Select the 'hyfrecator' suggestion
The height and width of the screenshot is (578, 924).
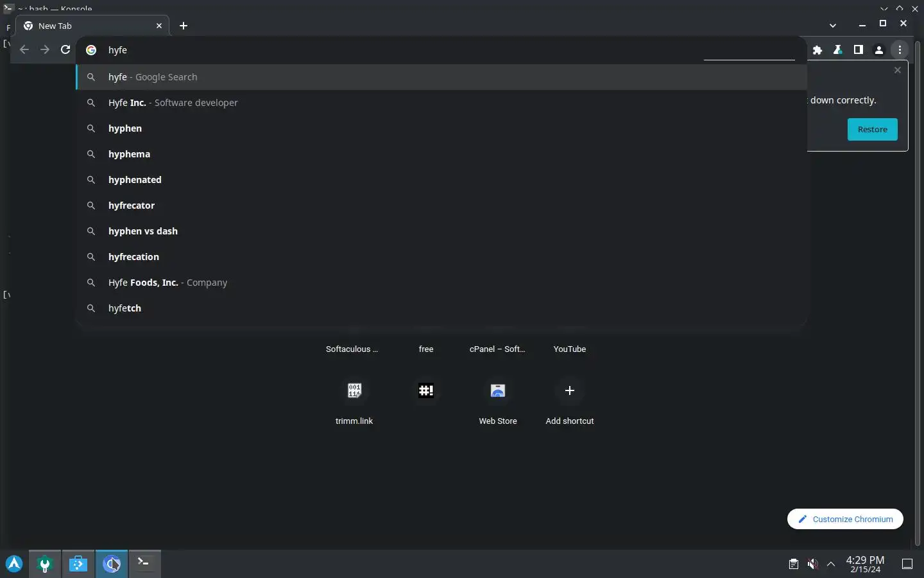[x=441, y=206]
